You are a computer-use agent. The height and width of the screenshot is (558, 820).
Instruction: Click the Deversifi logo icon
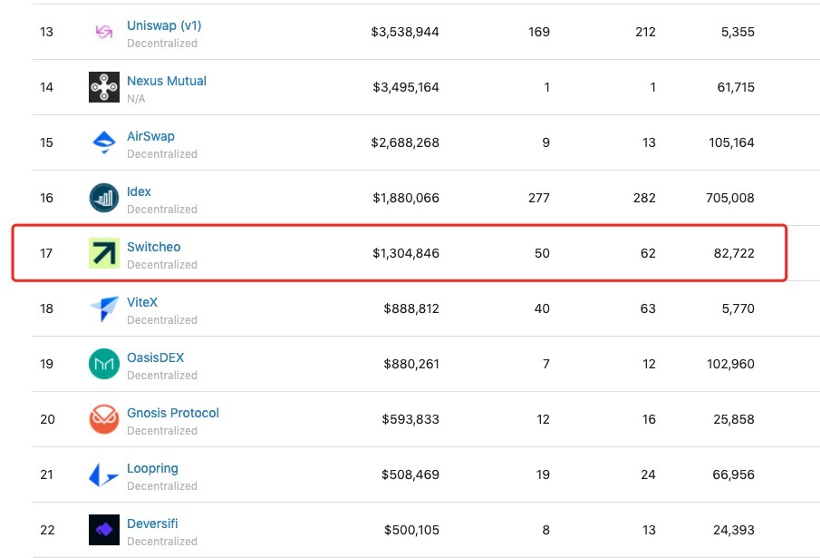pos(104,530)
